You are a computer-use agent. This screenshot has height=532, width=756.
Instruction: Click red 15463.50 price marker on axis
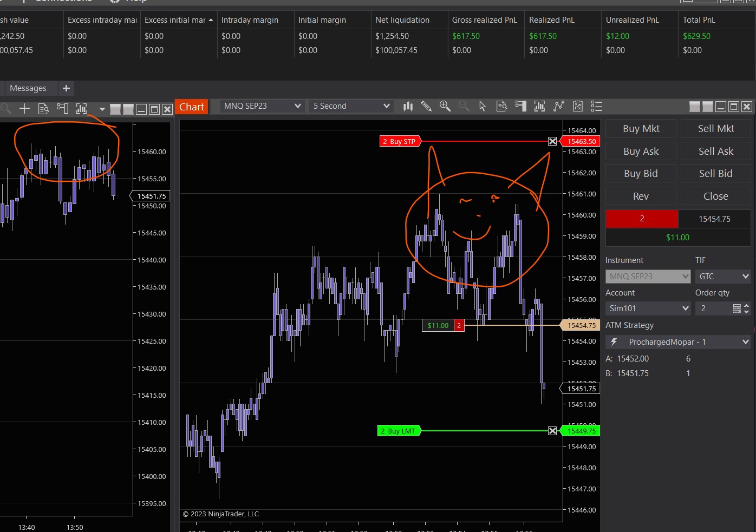point(579,141)
